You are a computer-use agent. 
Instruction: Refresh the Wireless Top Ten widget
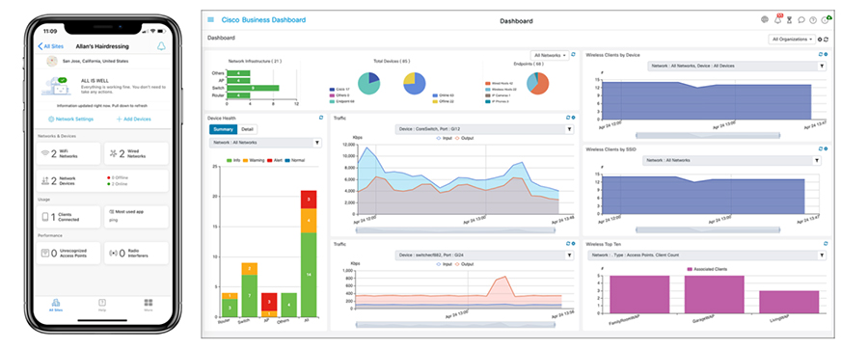[826, 243]
